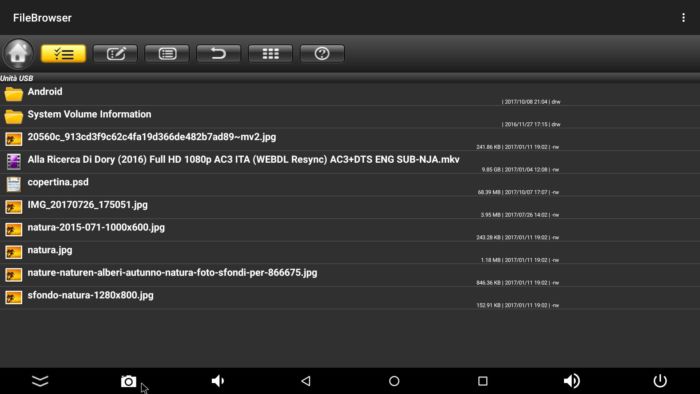Switch to grid thumbnail view button
700x394 pixels.
point(271,54)
